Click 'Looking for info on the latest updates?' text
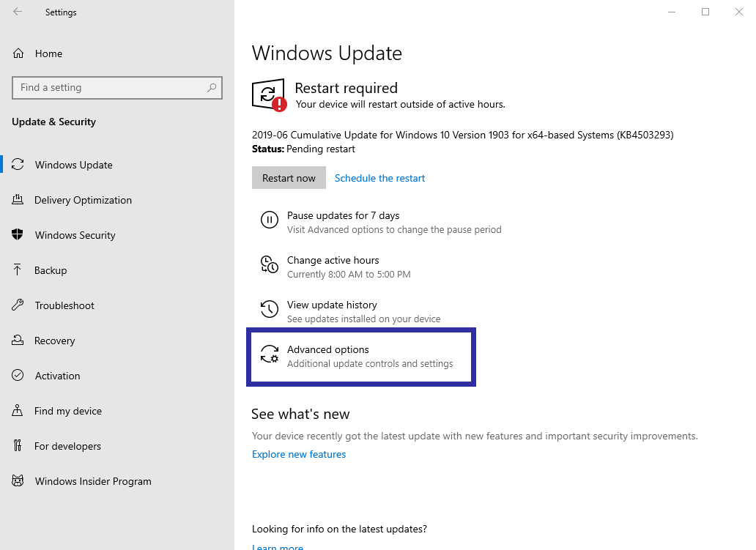This screenshot has height=550, width=756. 339,529
